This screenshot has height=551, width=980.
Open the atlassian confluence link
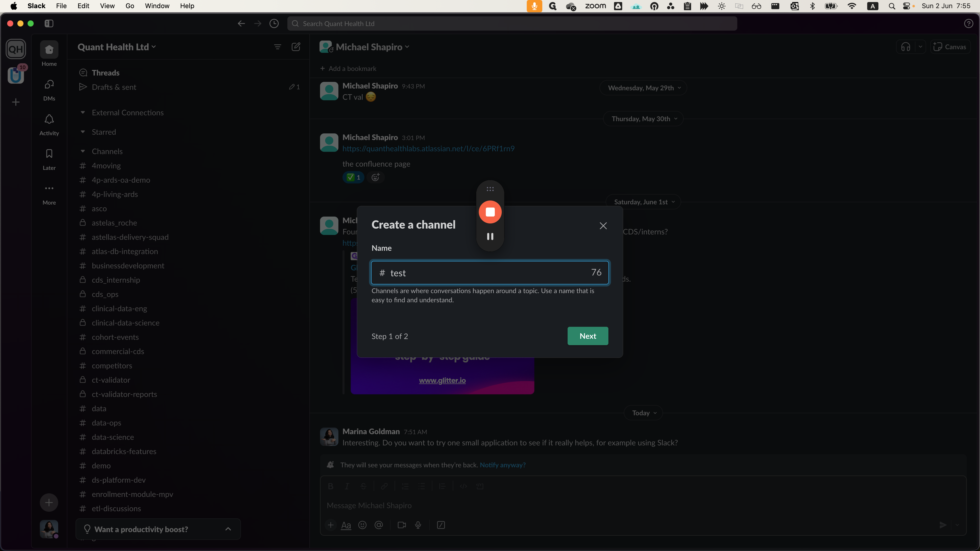pos(428,149)
